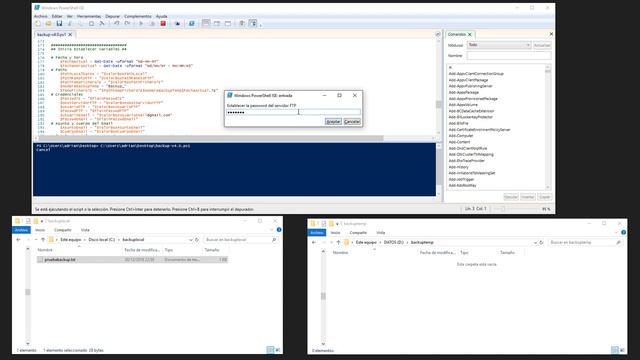The width and height of the screenshot is (640, 360).
Task: Toggle the Show command add-on icon
Action: click(x=253, y=24)
